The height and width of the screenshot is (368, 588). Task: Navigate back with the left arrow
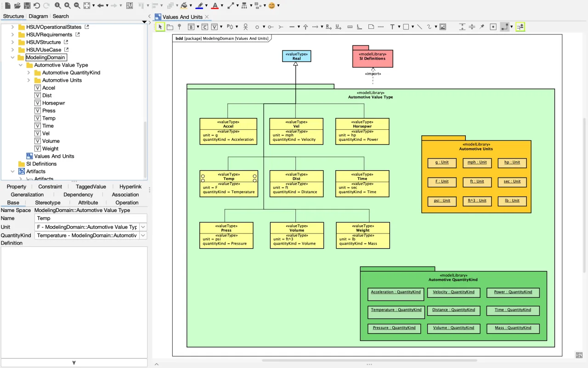click(100, 6)
